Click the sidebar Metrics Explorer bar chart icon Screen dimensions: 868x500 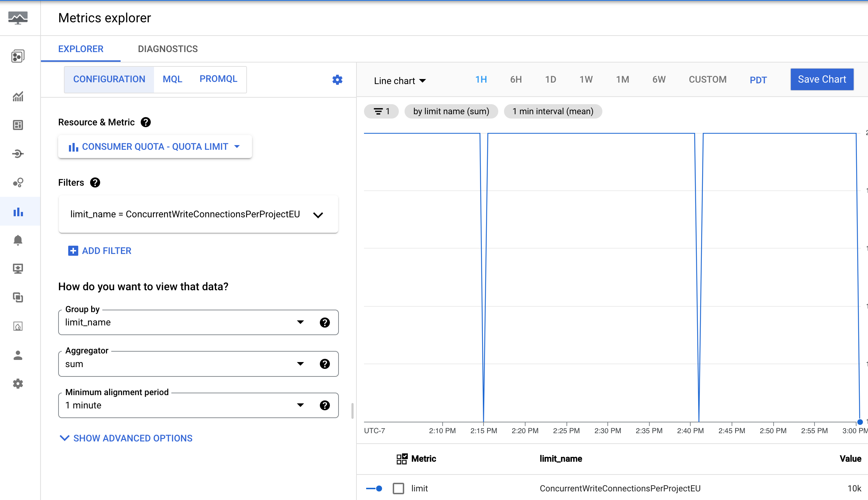click(18, 212)
